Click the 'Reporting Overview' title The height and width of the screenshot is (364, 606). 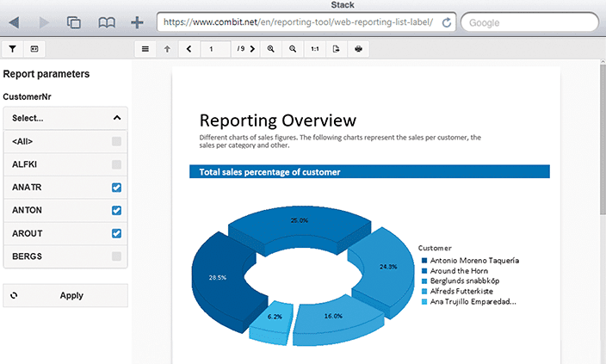click(x=277, y=120)
